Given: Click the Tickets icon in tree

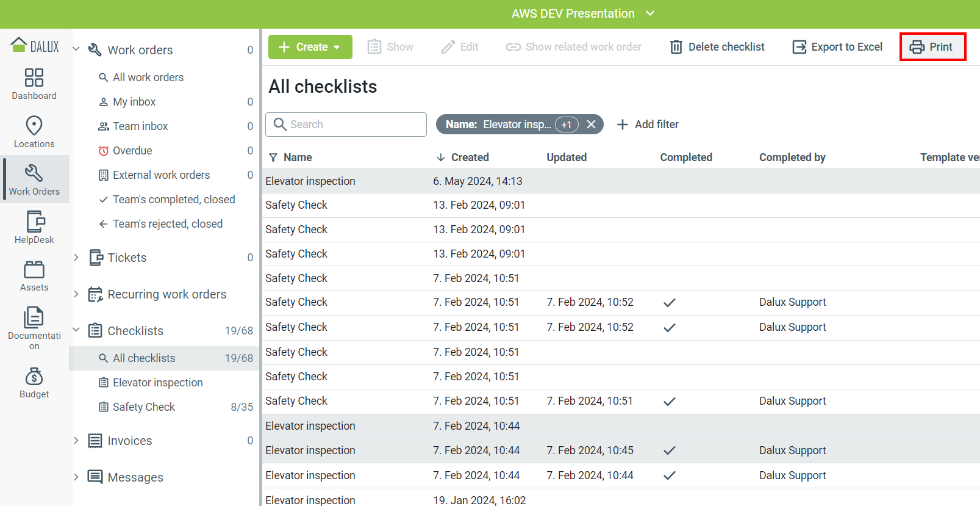Looking at the screenshot, I should click(96, 258).
